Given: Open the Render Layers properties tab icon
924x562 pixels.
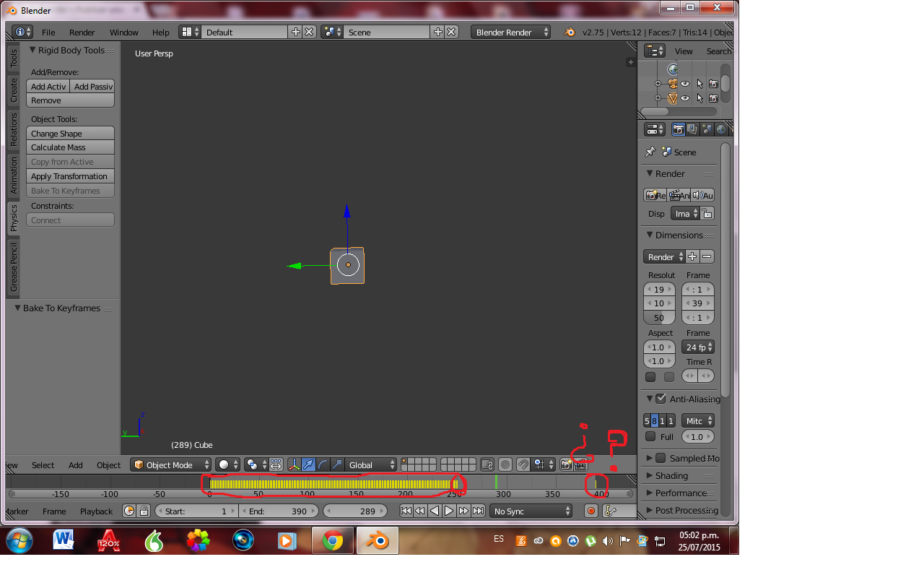Looking at the screenshot, I should [692, 129].
